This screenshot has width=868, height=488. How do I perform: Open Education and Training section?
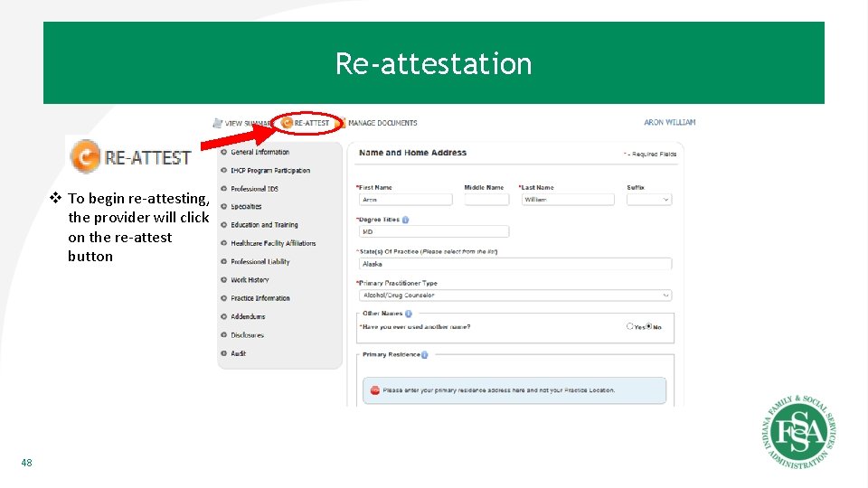pos(264,225)
